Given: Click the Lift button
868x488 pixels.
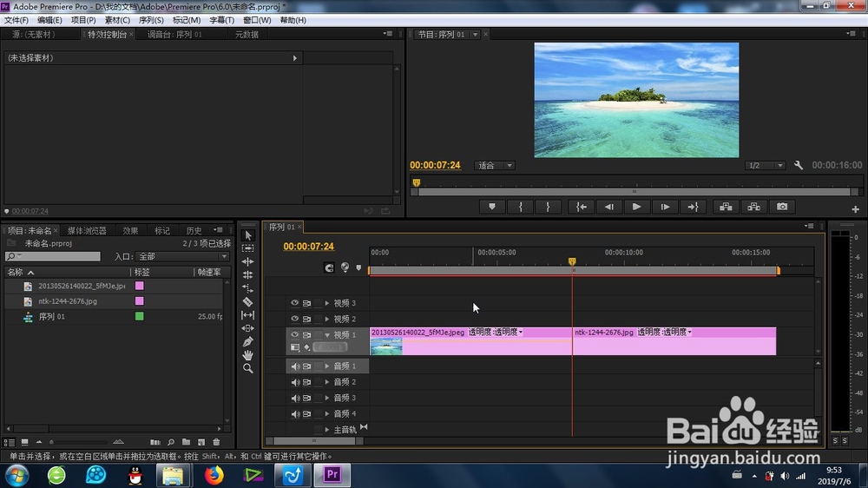Looking at the screenshot, I should 726,207.
